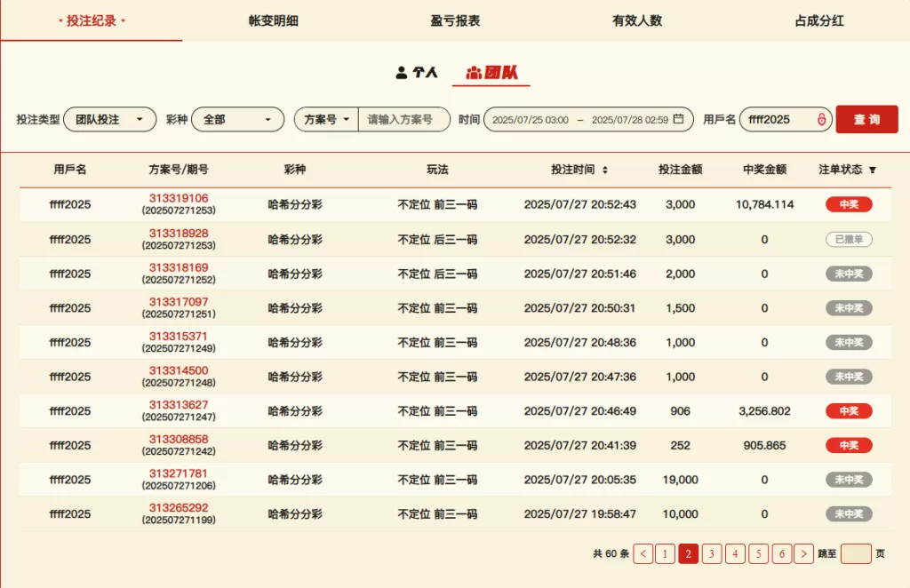Open plan number 313319106
Viewport: 910px width, 588px height.
coord(179,198)
